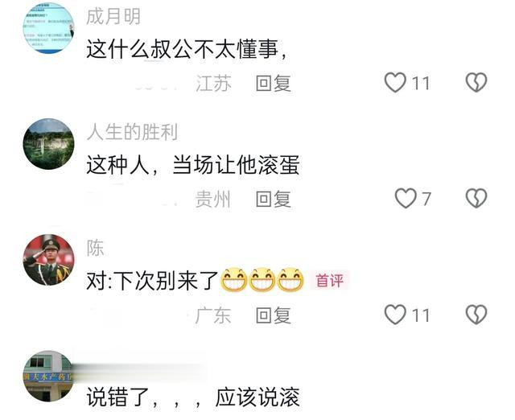Viewport: 515px width, 420px height.
Task: Open 成月明's profile avatar
Action: 48,28
